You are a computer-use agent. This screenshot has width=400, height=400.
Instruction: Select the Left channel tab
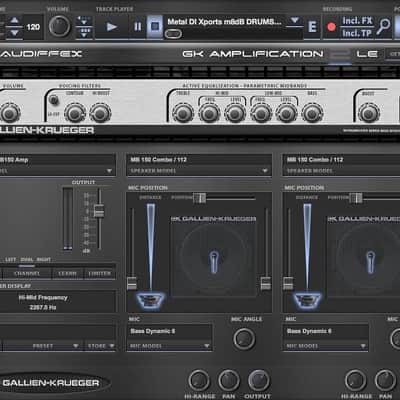coord(10,259)
